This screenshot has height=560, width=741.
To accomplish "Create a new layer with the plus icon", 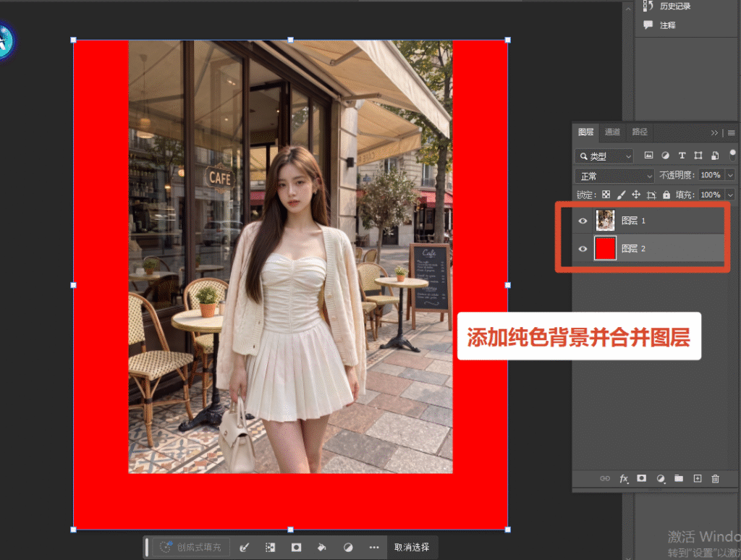I will (697, 479).
